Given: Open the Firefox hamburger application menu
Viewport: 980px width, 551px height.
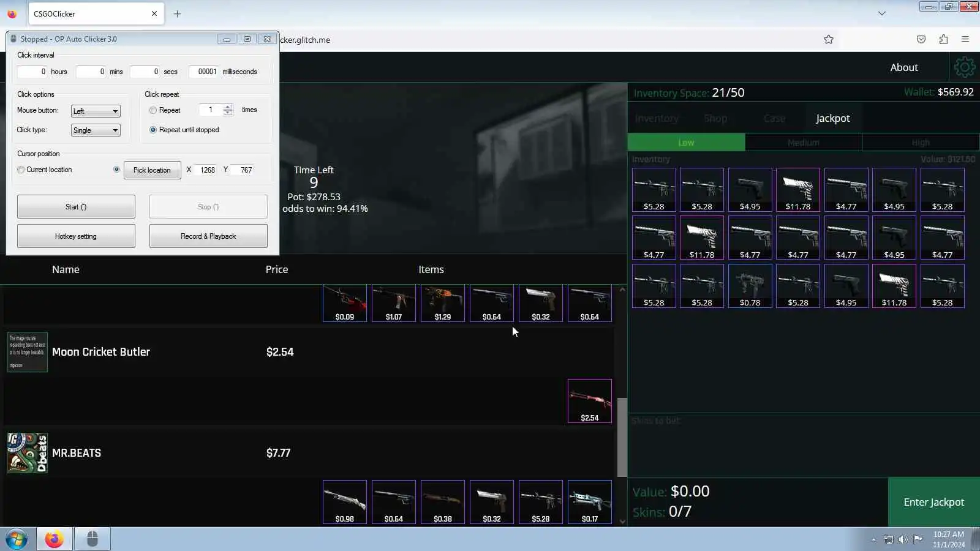Looking at the screenshot, I should tap(965, 40).
